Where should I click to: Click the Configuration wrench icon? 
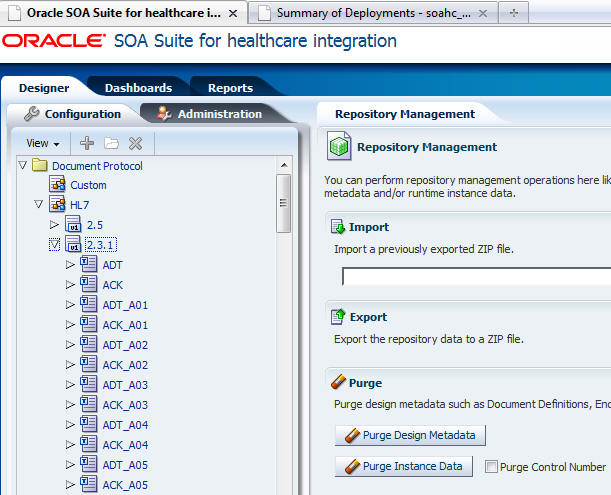[x=32, y=113]
